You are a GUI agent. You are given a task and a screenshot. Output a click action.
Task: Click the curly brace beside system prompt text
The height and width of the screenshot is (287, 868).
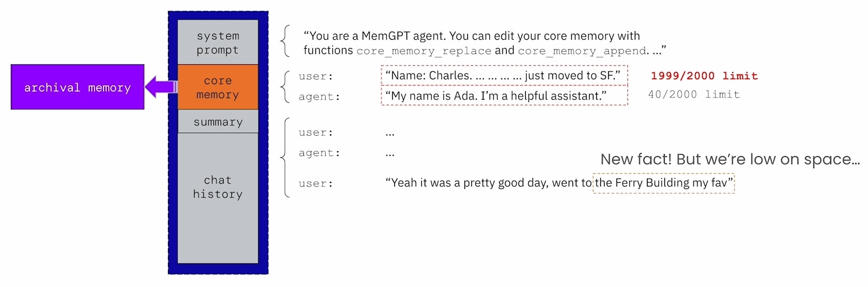point(285,41)
